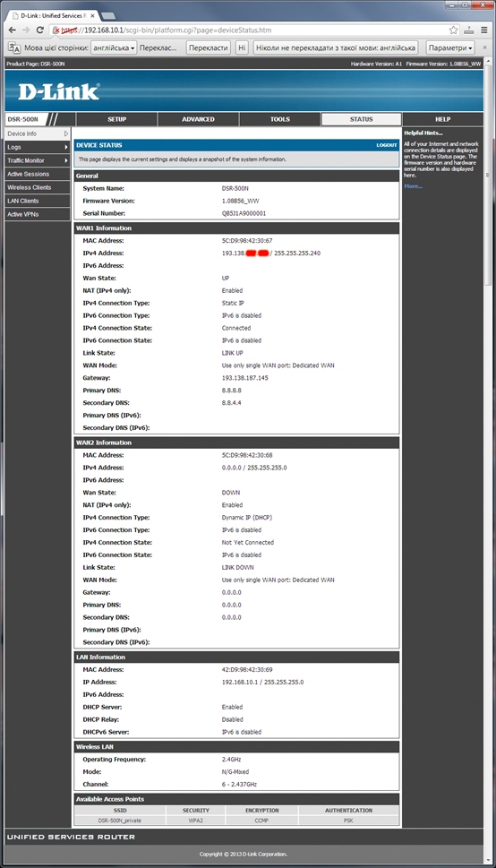Close the translation bar
Viewport: 496px width, 868px height.
click(x=485, y=47)
